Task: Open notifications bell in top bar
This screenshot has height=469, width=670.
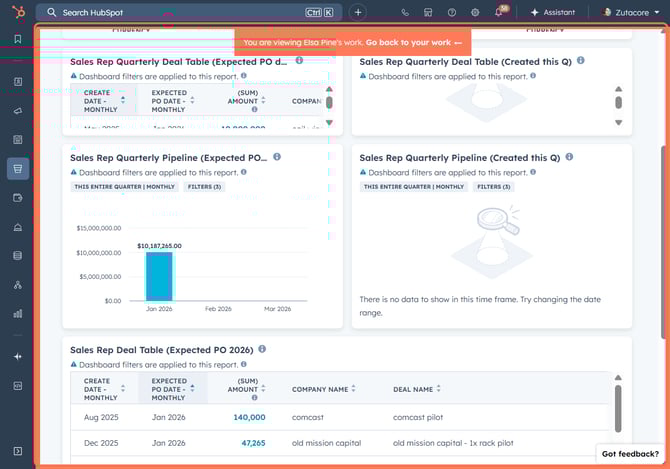Action: pos(498,13)
